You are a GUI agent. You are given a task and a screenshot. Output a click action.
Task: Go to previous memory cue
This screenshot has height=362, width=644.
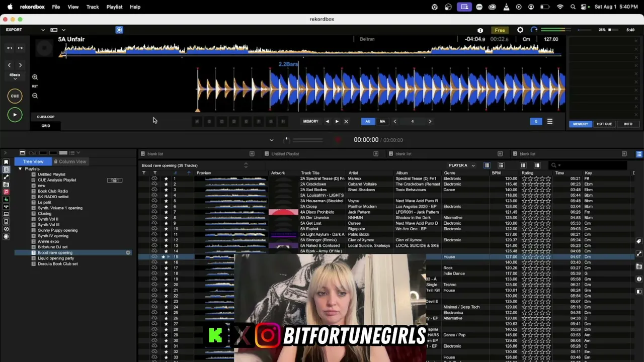[328, 121]
